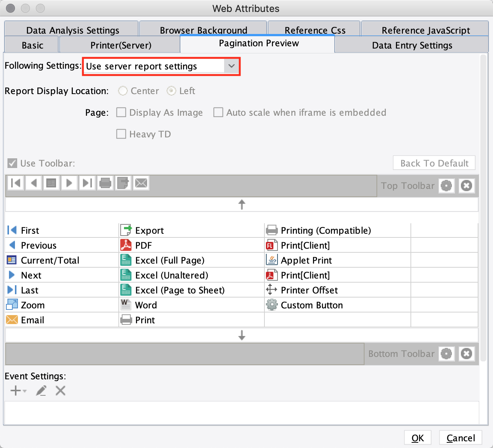Click the remove icon beside Bottom Toolbar

(466, 354)
